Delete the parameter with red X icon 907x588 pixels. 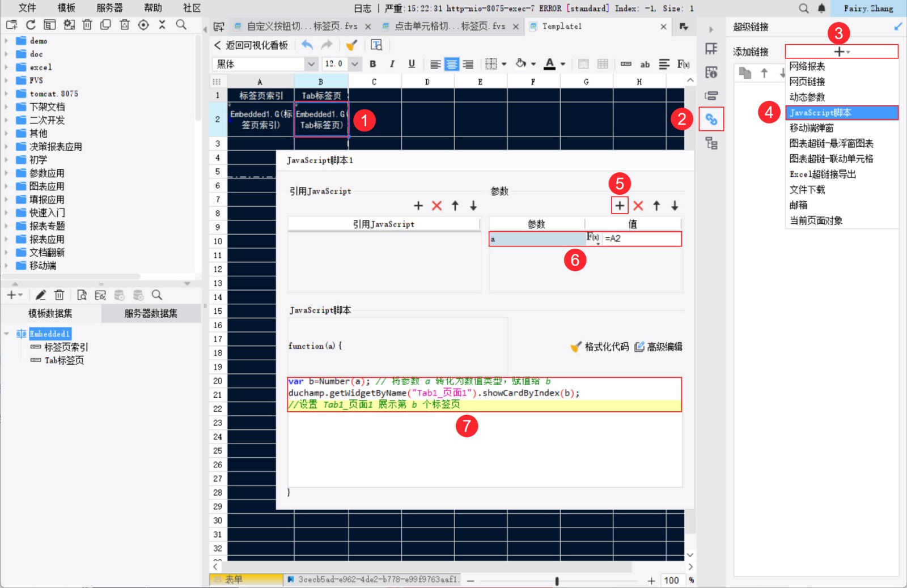pos(638,206)
